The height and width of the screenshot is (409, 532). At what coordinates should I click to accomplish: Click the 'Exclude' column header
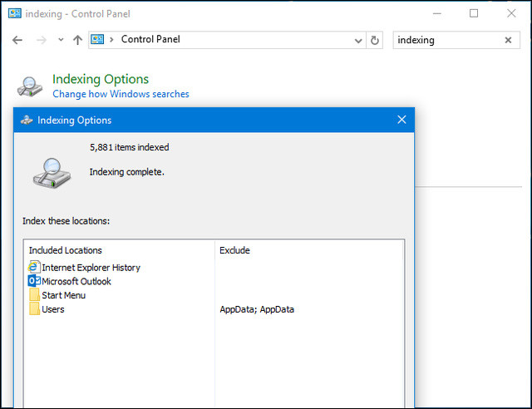(234, 250)
